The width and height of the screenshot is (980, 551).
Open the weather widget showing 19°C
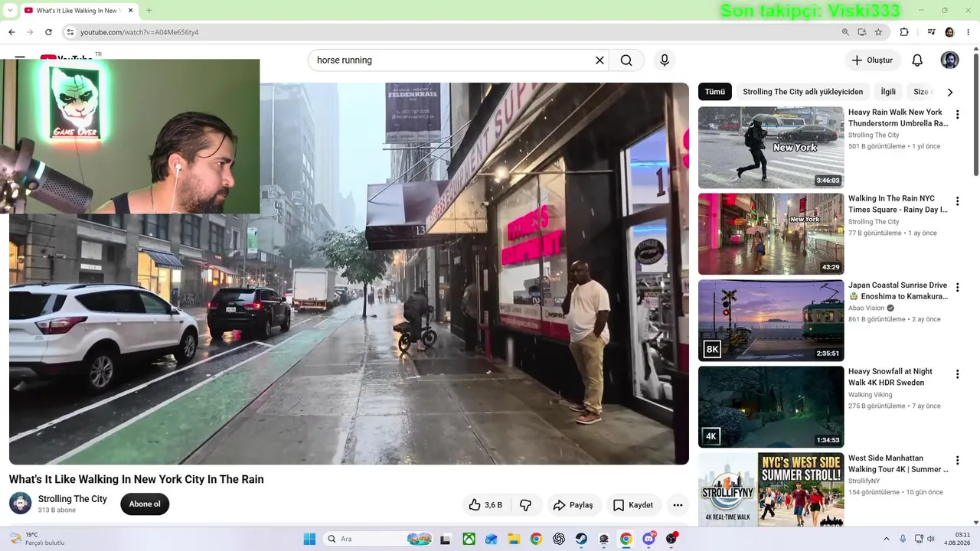pos(38,539)
